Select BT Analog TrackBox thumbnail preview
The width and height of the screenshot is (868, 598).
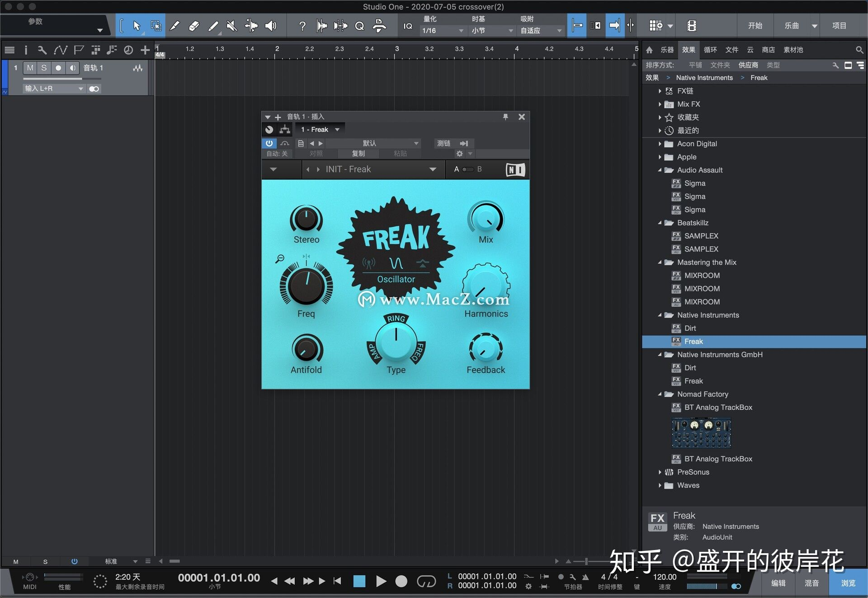701,433
